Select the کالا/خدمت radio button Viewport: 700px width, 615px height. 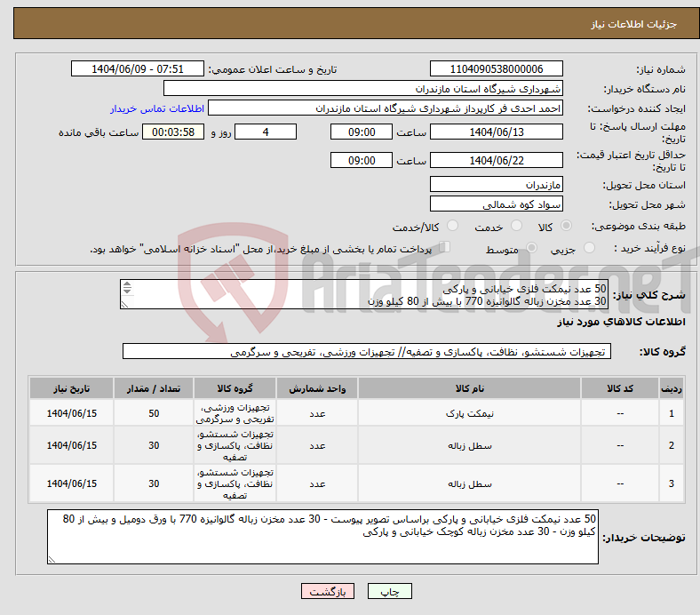click(453, 226)
